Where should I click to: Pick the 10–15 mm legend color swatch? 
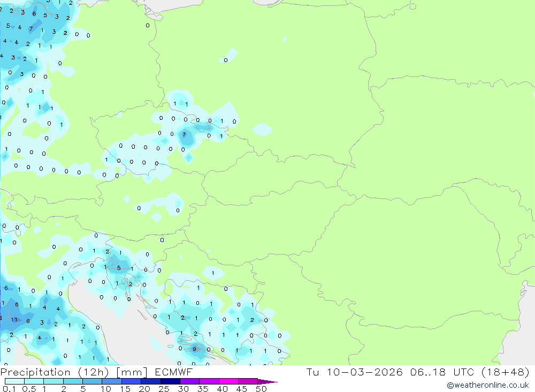(112, 381)
